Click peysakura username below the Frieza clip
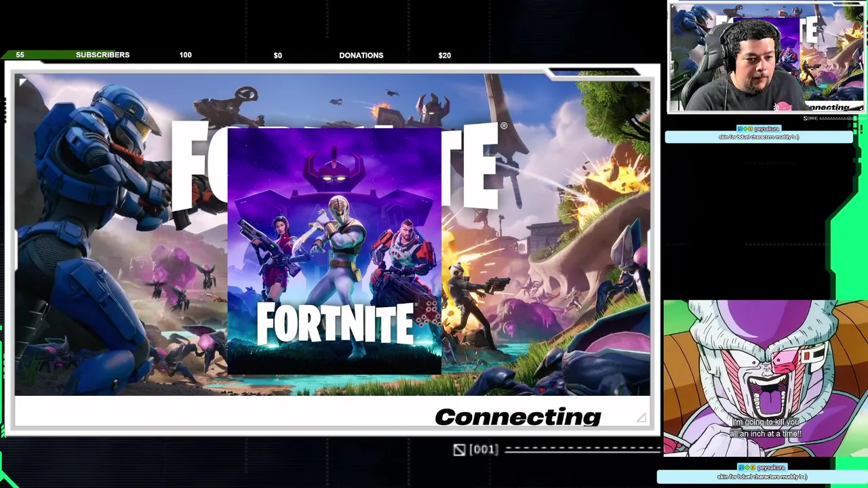Image resolution: width=868 pixels, height=488 pixels. (771, 468)
